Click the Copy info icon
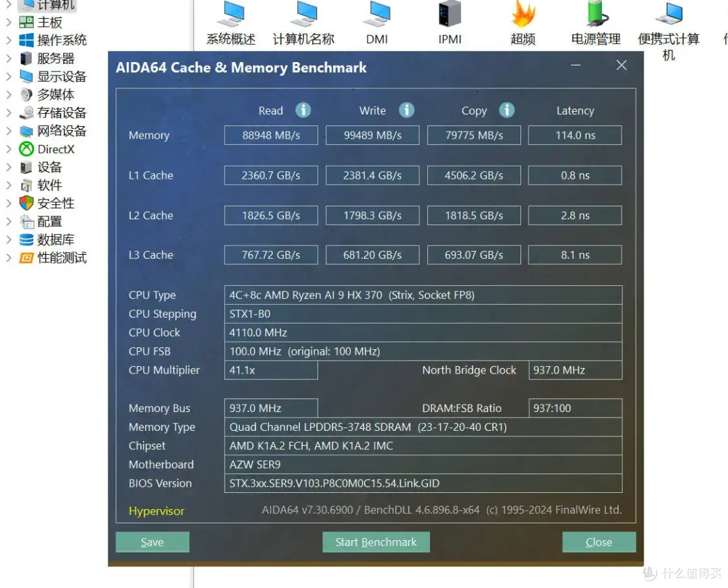 click(x=506, y=110)
